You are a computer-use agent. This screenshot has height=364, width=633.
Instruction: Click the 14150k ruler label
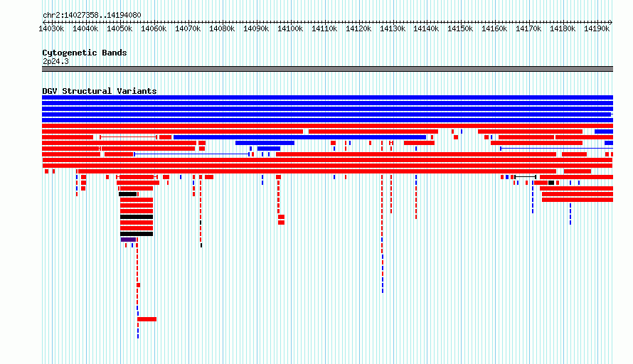pos(460,28)
